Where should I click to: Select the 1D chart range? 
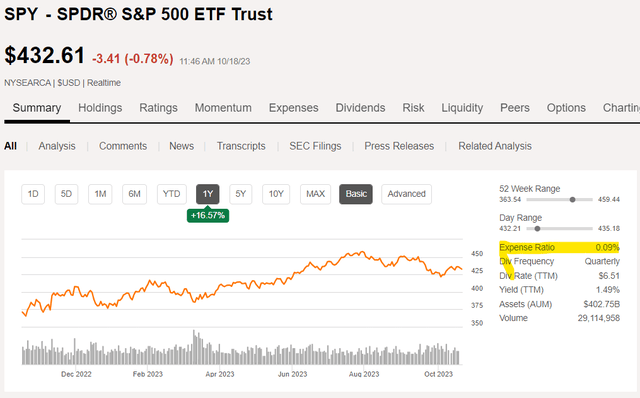[x=33, y=194]
